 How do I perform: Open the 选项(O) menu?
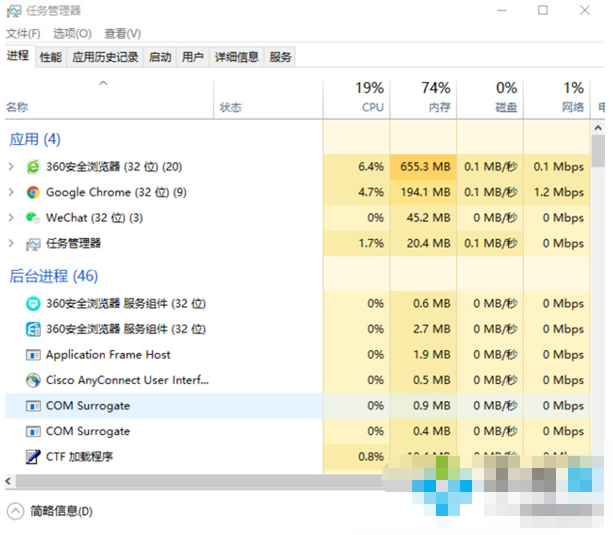(72, 34)
